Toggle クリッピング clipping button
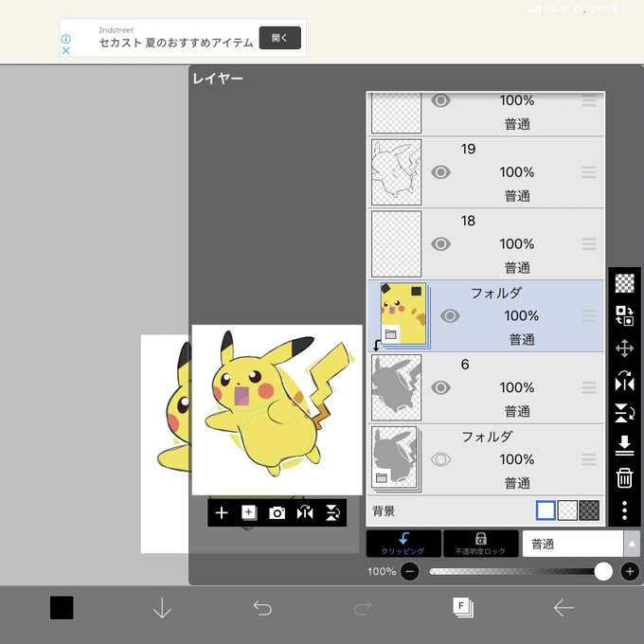Image resolution: width=644 pixels, height=644 pixels. [x=403, y=544]
